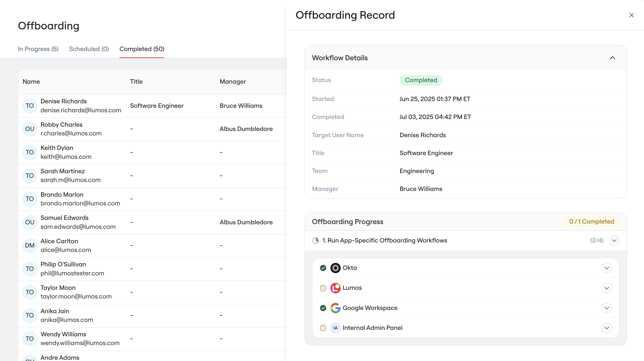
Task: Click Alice Carlton's DM avatar
Action: (30, 245)
